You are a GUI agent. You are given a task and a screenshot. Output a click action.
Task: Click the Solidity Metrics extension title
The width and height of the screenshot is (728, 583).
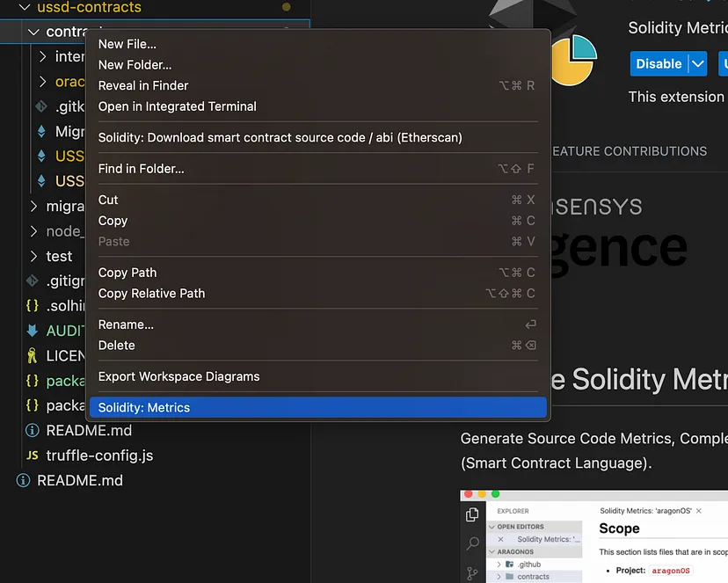click(x=678, y=28)
